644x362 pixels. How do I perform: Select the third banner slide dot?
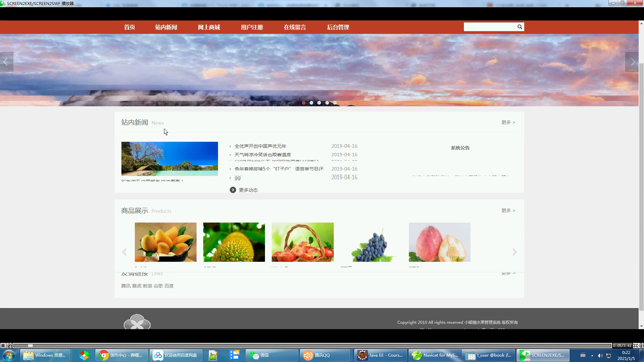tap(319, 103)
